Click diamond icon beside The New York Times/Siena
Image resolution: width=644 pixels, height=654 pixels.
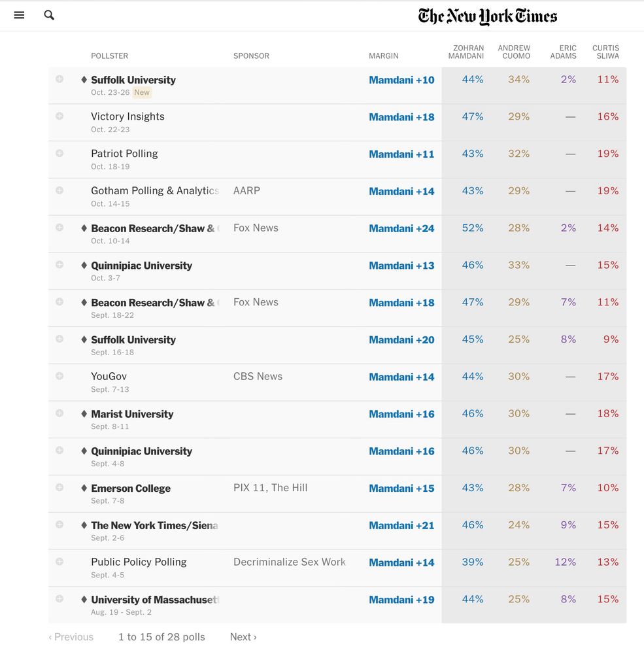coord(84,525)
